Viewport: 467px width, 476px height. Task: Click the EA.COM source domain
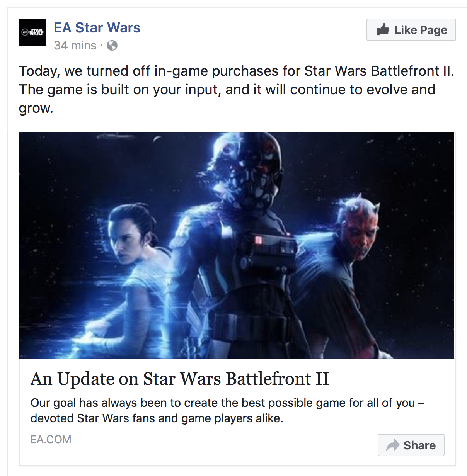tap(51, 440)
